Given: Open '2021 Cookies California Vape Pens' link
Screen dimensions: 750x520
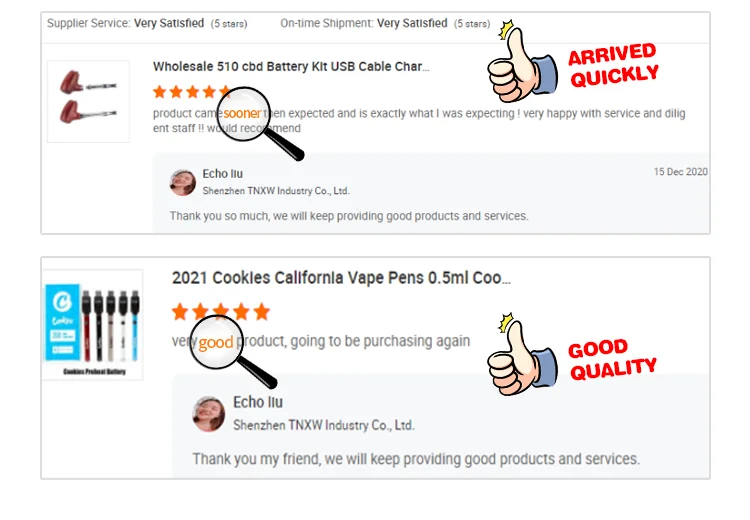Looking at the screenshot, I should [x=341, y=278].
